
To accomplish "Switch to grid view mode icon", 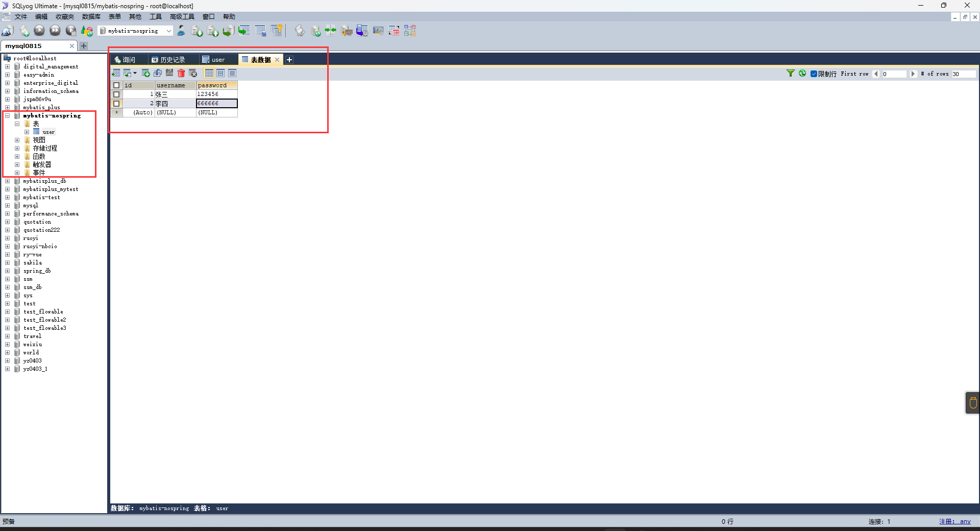I will pos(209,73).
